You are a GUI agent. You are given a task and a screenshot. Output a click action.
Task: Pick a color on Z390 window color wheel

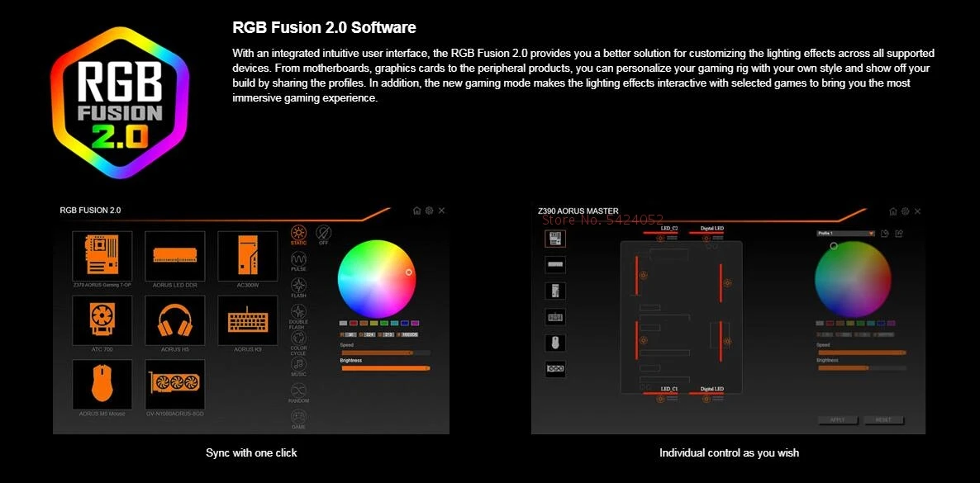(853, 279)
